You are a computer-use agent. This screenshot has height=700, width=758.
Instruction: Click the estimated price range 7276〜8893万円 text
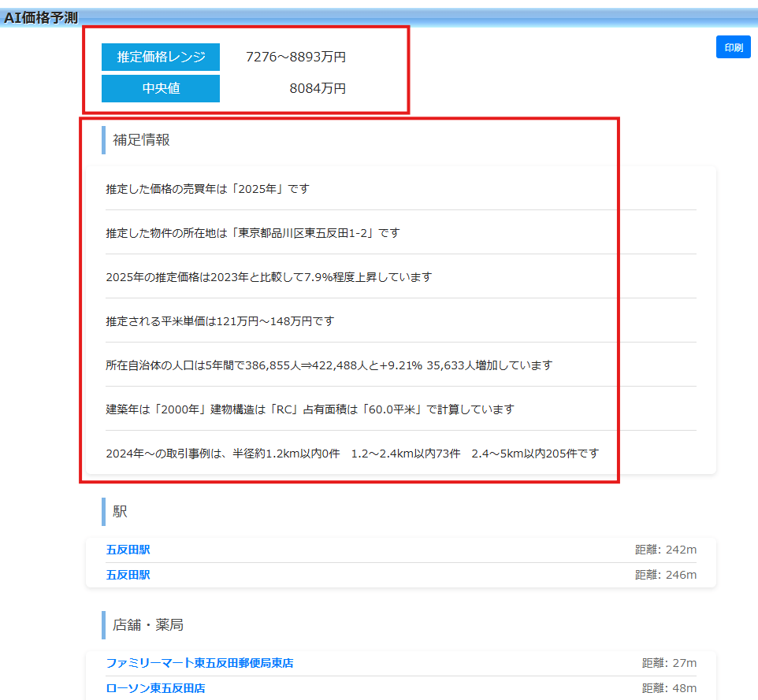[298, 57]
